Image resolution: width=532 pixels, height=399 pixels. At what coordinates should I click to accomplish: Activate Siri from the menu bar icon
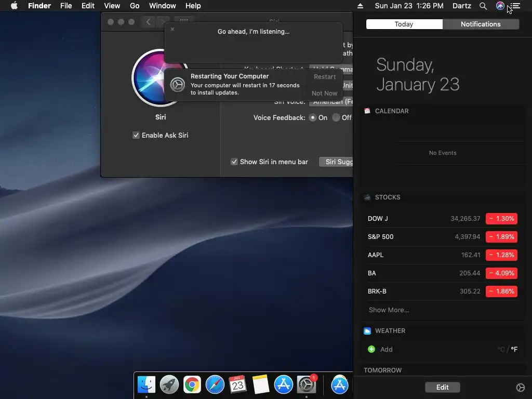500,6
